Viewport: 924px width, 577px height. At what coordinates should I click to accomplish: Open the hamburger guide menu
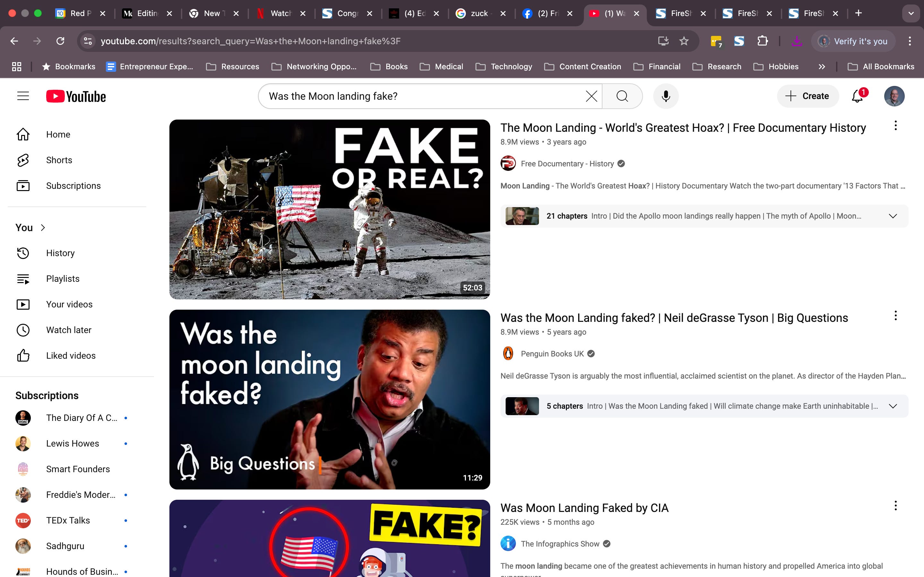point(23,96)
